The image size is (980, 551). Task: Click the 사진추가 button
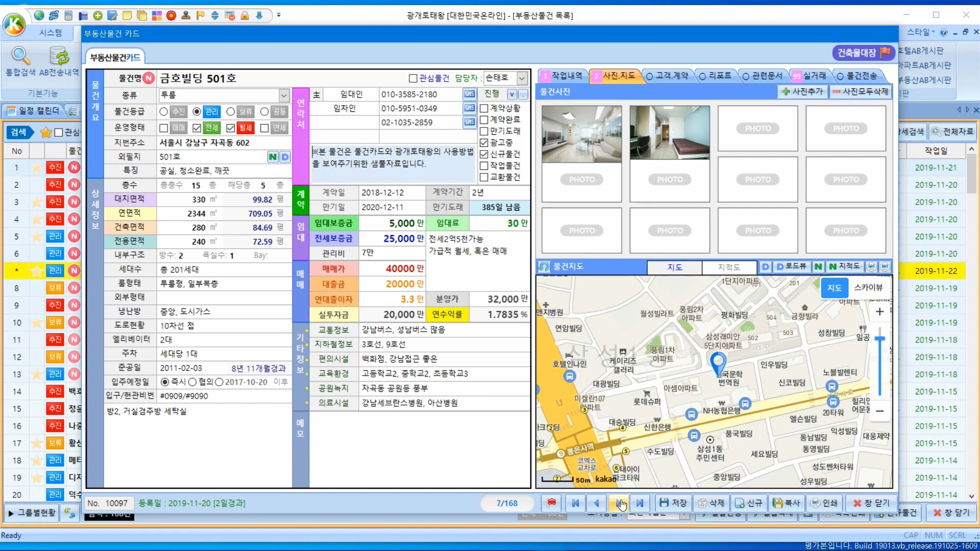tap(802, 92)
